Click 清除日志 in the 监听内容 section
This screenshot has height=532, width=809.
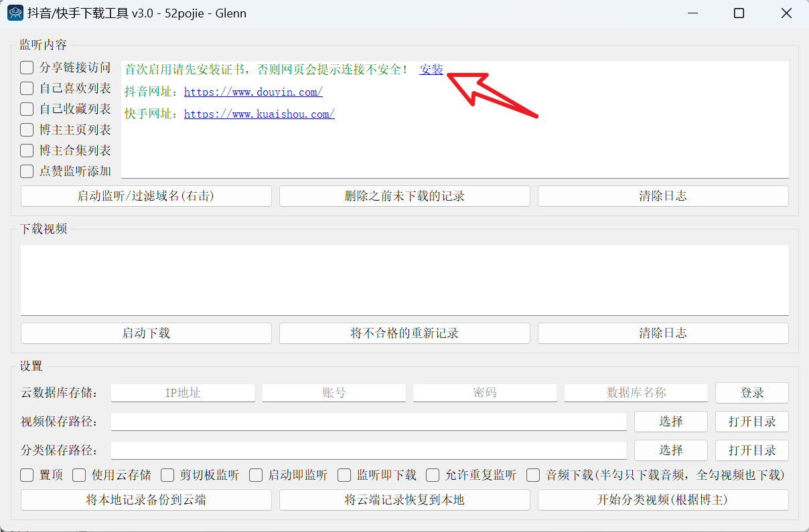point(663,195)
